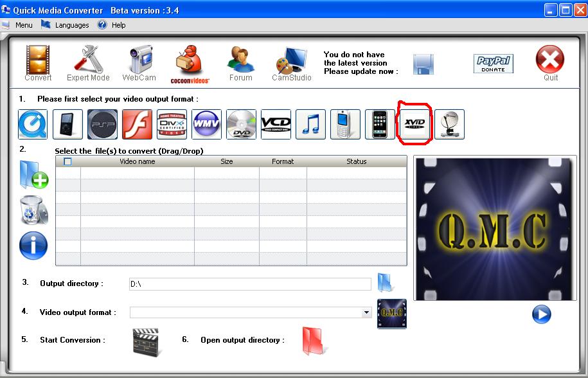588x378 pixels.
Task: Browse for output directory folder icon
Action: click(386, 282)
